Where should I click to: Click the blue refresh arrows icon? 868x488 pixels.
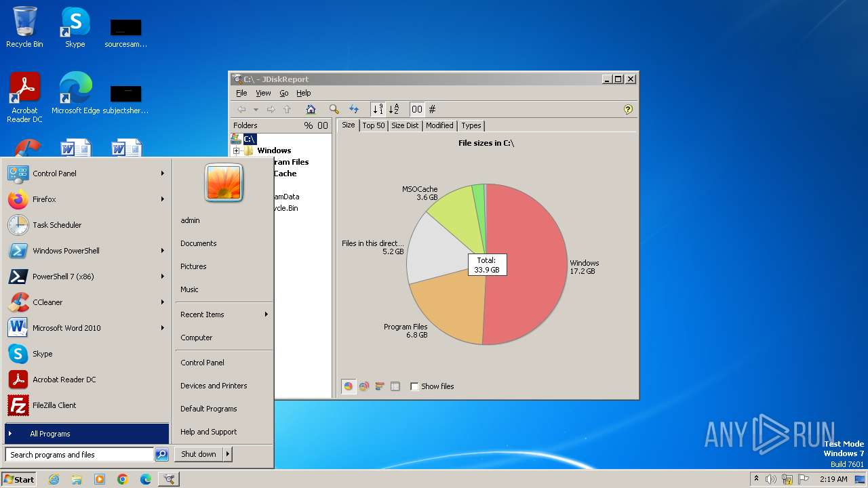[x=353, y=109]
